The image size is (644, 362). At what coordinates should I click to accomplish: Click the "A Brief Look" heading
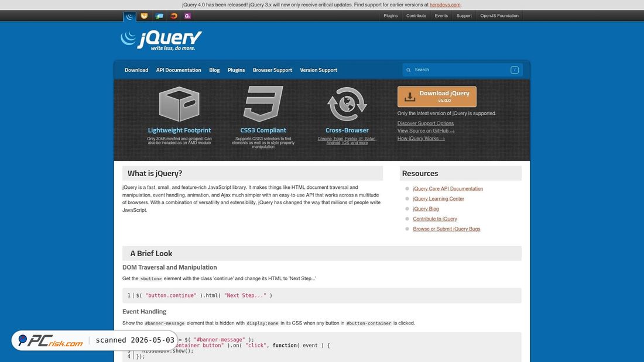(151, 253)
